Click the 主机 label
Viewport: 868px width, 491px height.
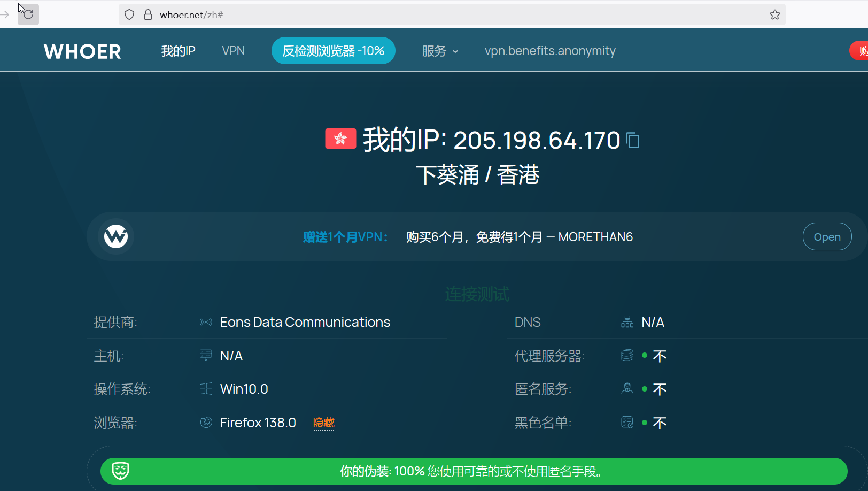point(108,356)
